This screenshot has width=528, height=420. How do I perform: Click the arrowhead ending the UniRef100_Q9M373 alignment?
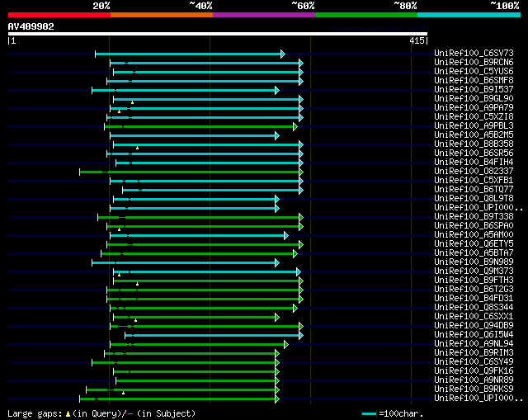tap(299, 271)
